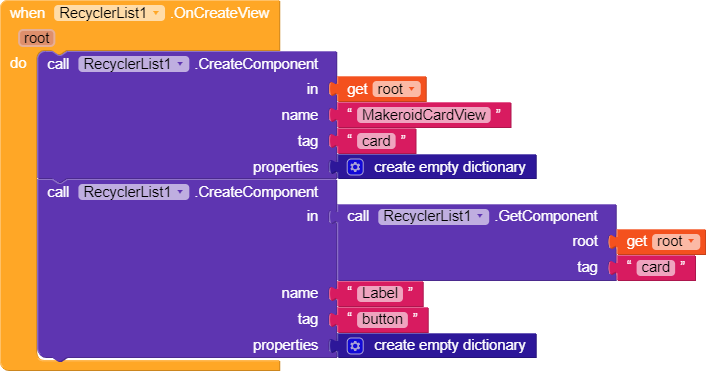Click gear icon on second empty dictionary block
The image size is (706, 371).
[355, 345]
